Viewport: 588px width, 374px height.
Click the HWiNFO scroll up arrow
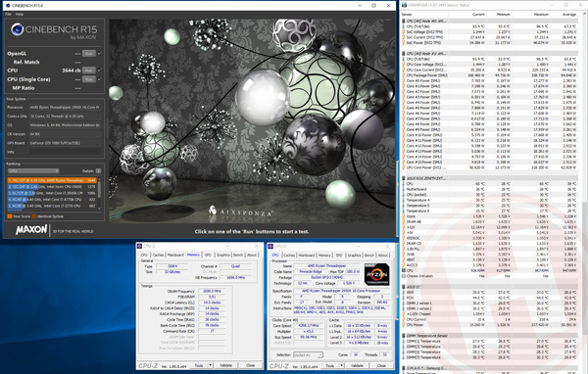pyautogui.click(x=584, y=15)
